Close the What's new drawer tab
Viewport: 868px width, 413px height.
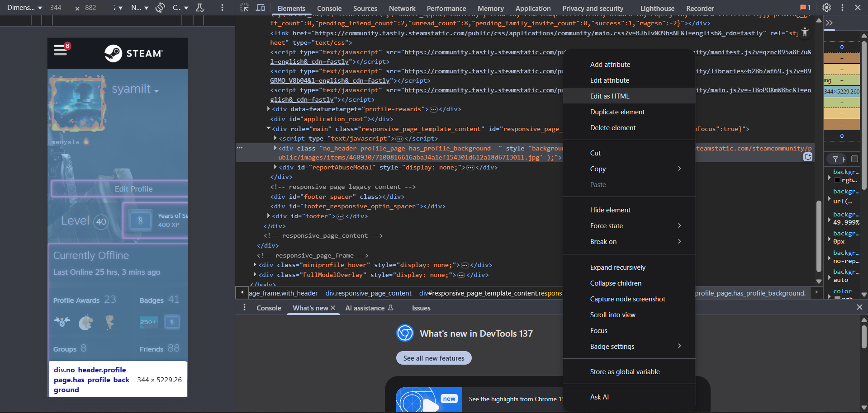pyautogui.click(x=333, y=308)
